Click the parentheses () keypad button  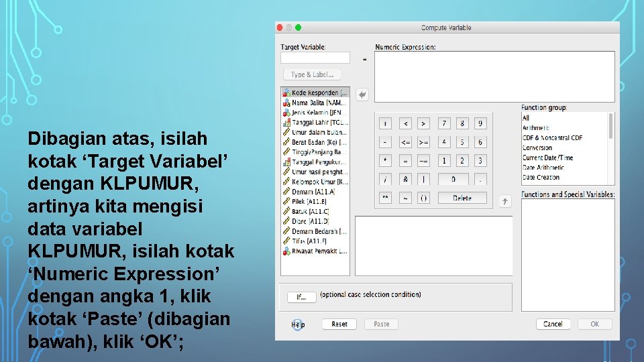point(423,198)
